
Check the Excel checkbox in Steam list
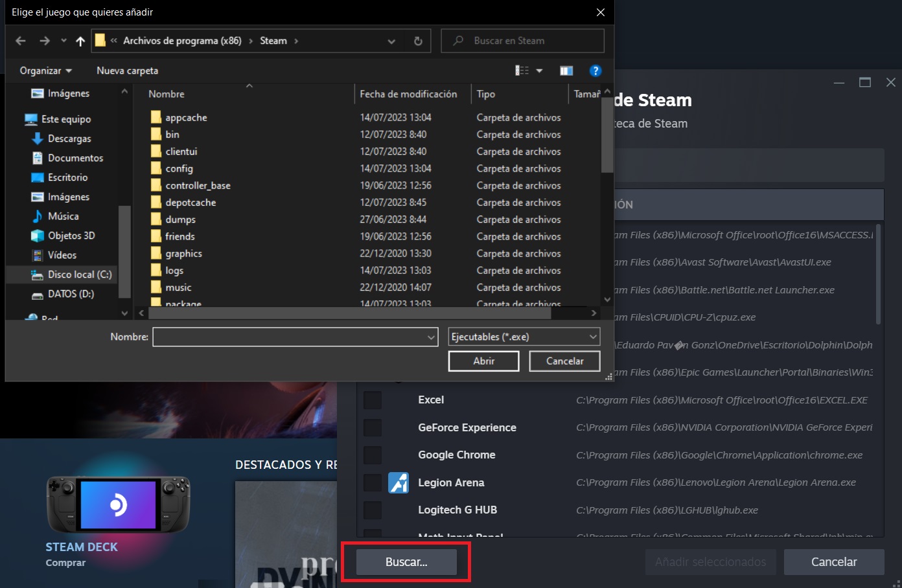[373, 400]
